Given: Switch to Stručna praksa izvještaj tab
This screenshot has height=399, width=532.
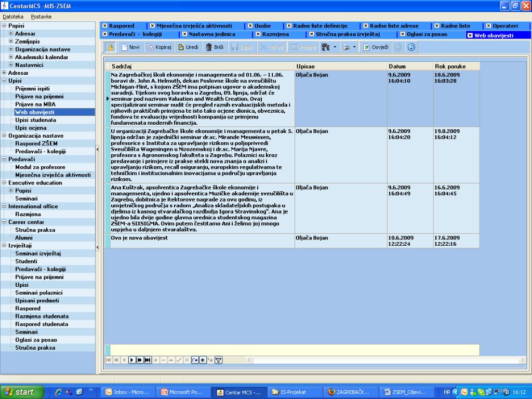Looking at the screenshot, I should click(348, 34).
